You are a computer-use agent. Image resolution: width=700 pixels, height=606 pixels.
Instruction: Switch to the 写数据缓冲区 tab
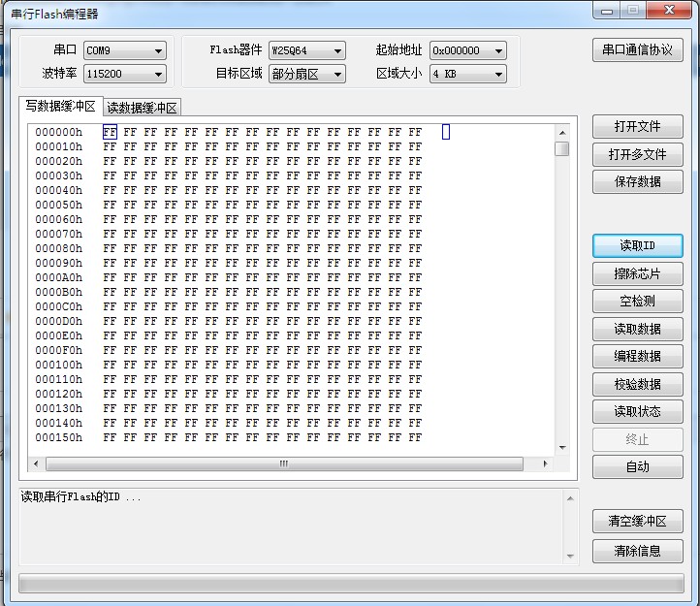coord(61,107)
